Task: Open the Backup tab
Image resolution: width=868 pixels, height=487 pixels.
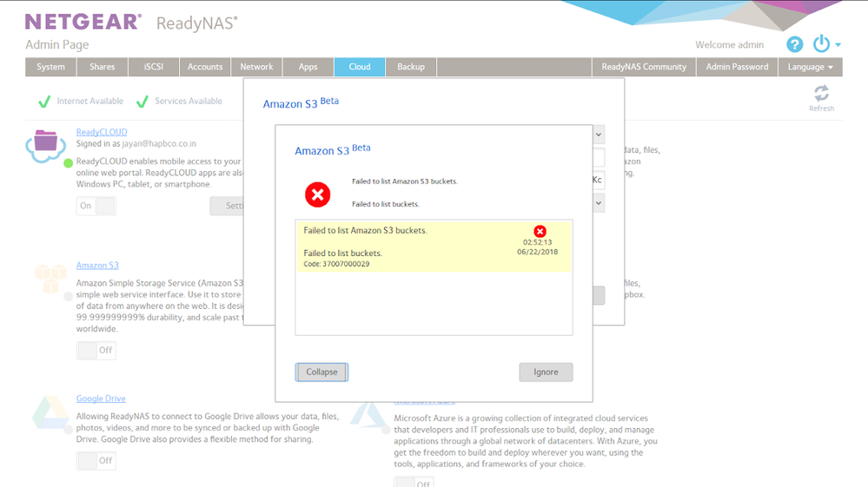Action: 411,67
